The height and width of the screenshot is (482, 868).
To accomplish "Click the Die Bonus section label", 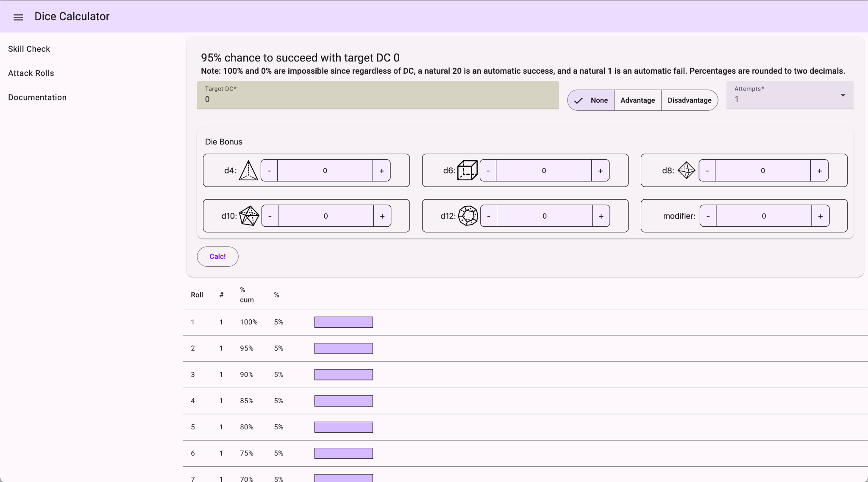I will [x=224, y=142].
